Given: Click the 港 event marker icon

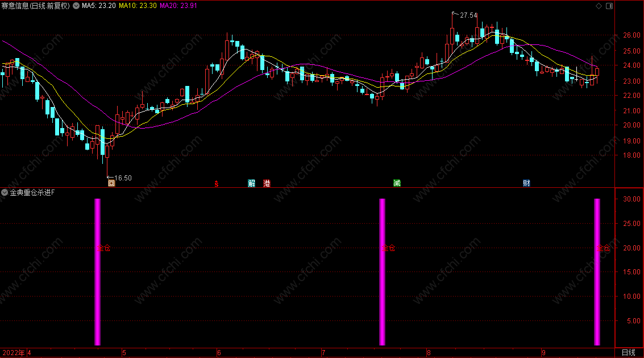Looking at the screenshot, I should coord(267,183).
